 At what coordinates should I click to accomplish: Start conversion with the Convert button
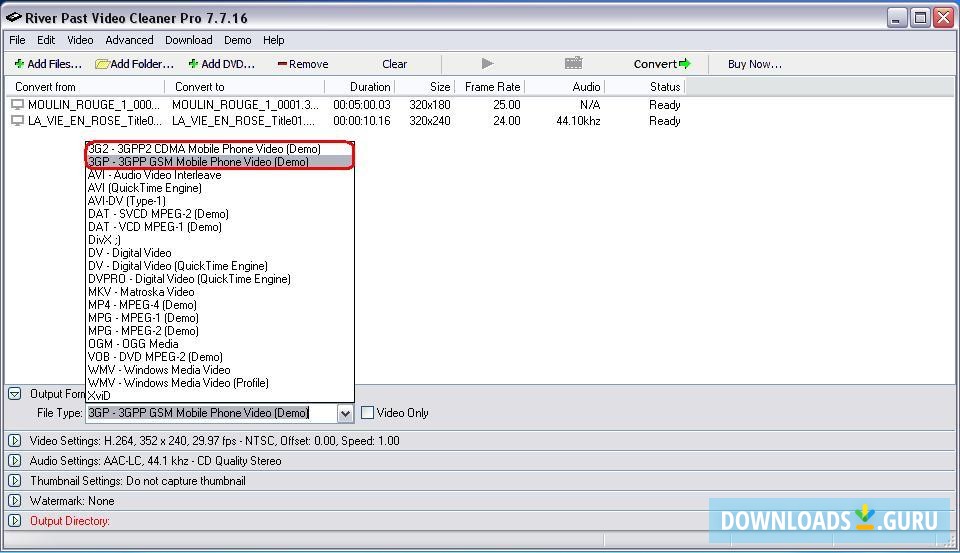click(662, 64)
